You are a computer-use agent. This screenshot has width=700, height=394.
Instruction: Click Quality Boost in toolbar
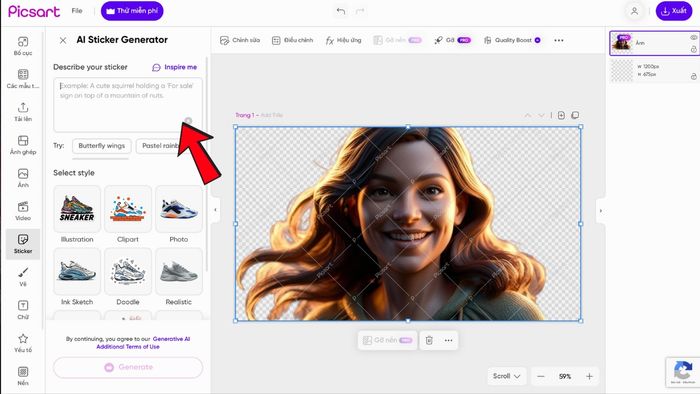click(x=512, y=40)
